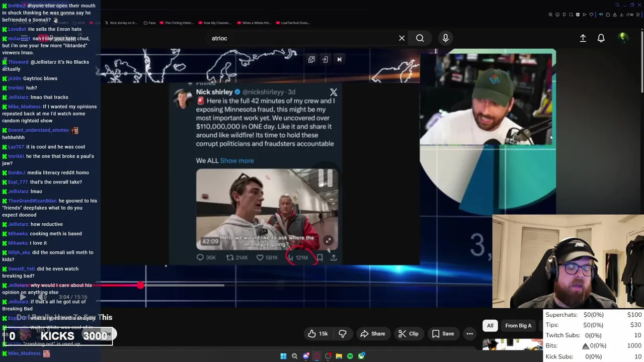
Task: Click the recommended video thumbnail
Action: [x=512, y=345]
